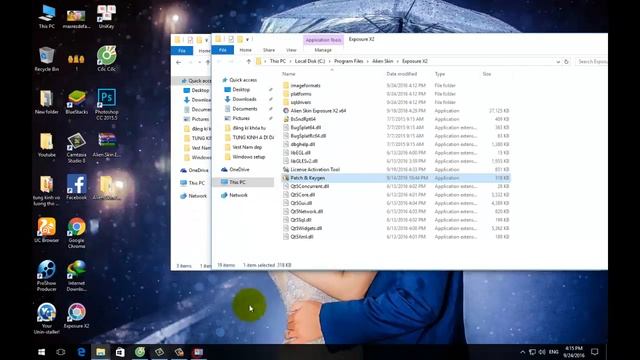Launch Google Chrome desktop shortcut

[x=76, y=233]
